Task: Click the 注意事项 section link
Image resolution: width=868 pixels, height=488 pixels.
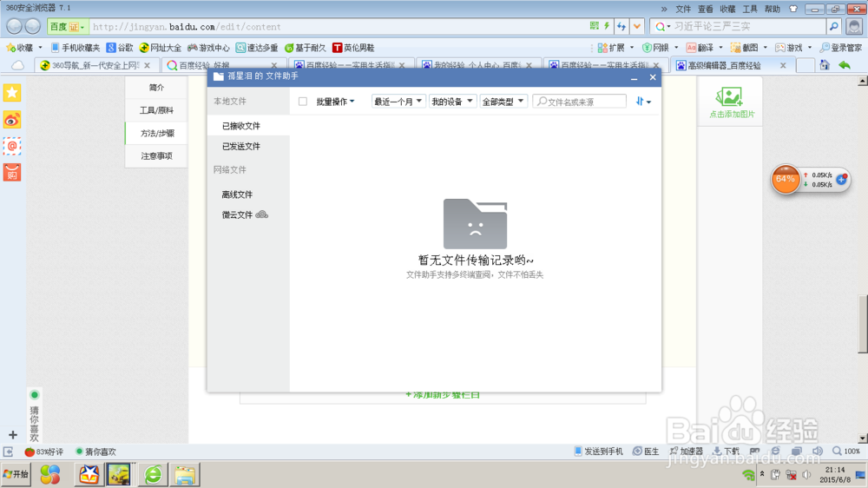Action: tap(156, 155)
